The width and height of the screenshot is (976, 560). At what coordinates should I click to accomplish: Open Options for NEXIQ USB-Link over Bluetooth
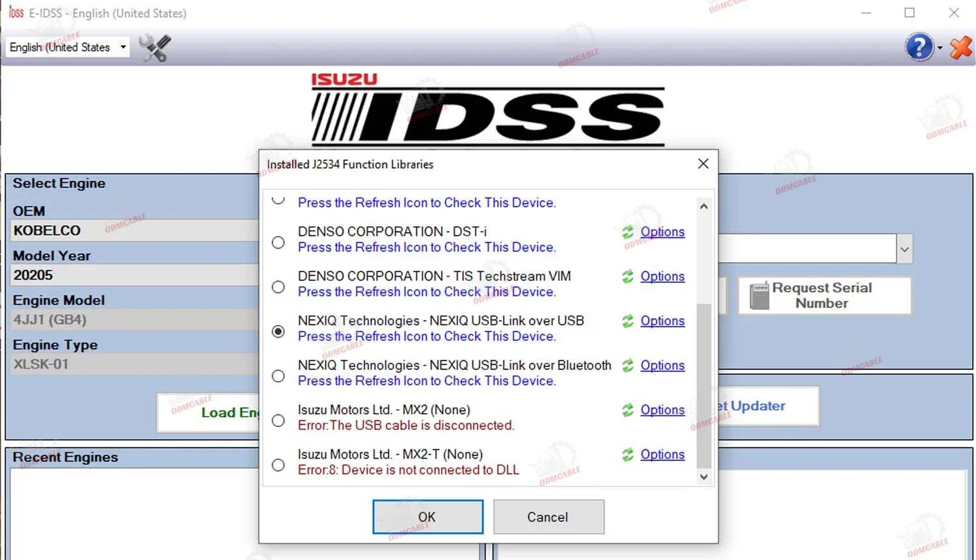tap(662, 366)
